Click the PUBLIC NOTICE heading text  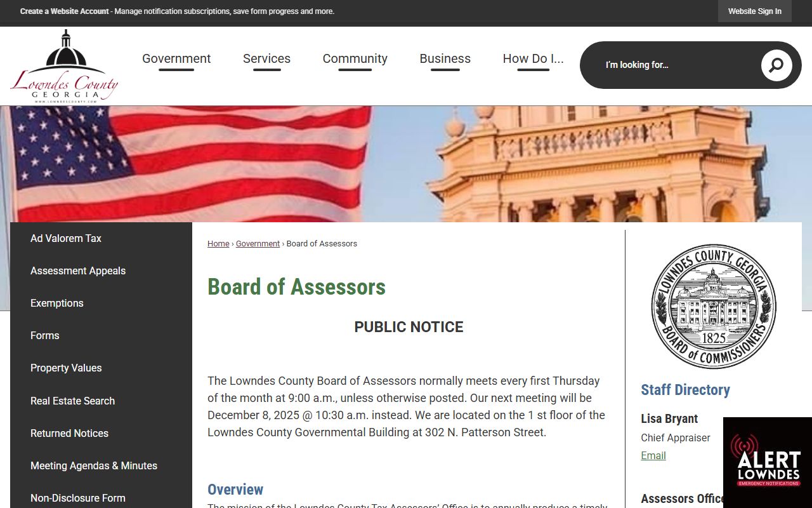(409, 327)
